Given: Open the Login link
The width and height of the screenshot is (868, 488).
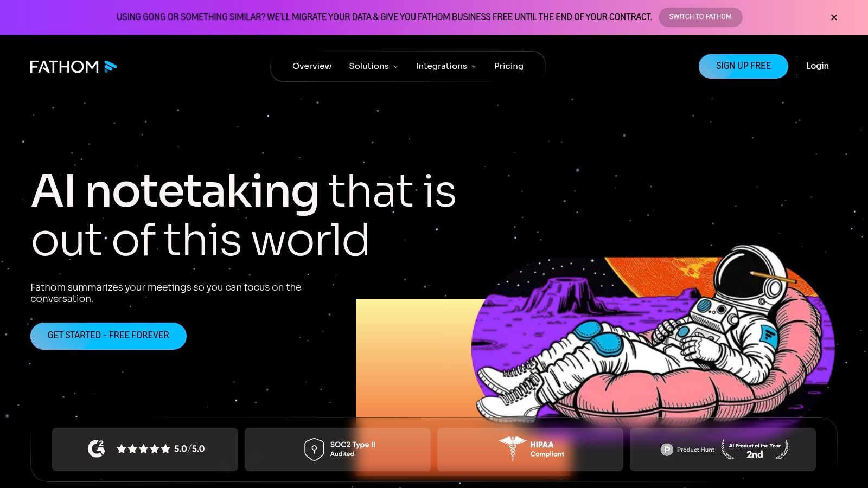Looking at the screenshot, I should (818, 66).
